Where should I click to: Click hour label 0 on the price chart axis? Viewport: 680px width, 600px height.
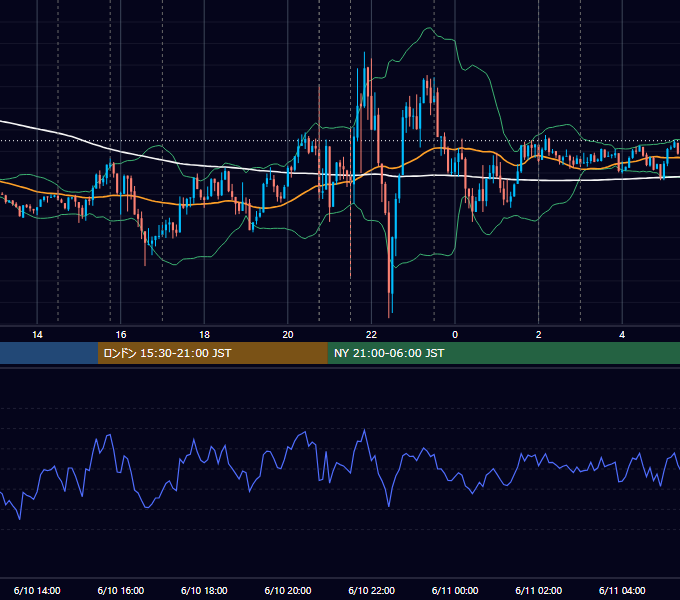click(455, 335)
